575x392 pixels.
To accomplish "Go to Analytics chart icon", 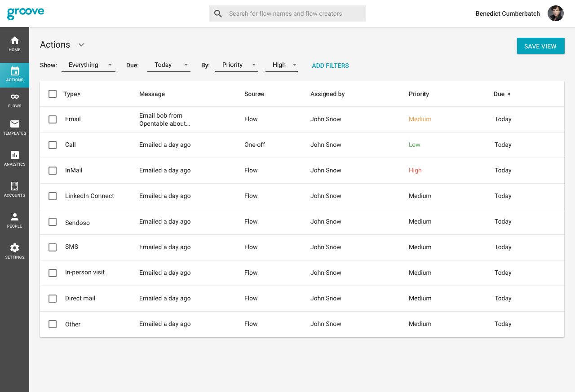I will (x=15, y=155).
